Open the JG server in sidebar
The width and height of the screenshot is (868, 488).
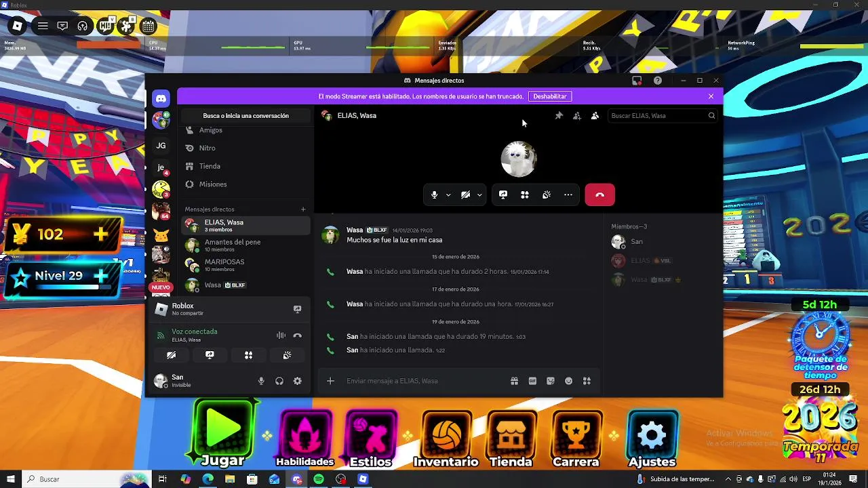point(161,145)
